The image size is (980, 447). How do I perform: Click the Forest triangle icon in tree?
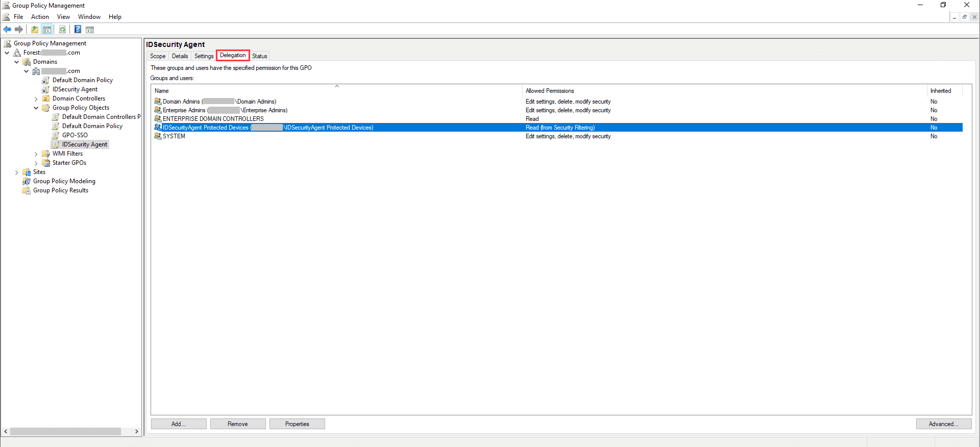17,53
